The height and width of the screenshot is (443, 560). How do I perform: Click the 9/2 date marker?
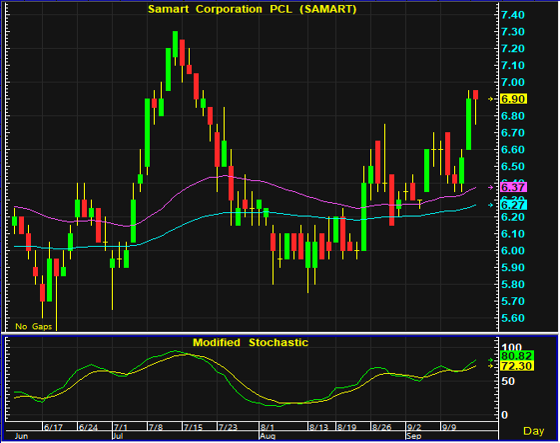[414, 427]
